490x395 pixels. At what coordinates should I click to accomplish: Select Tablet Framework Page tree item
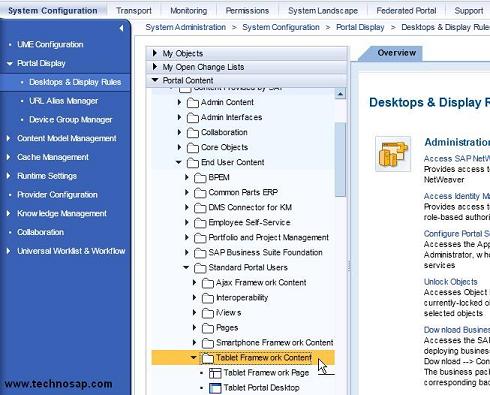[266, 373]
